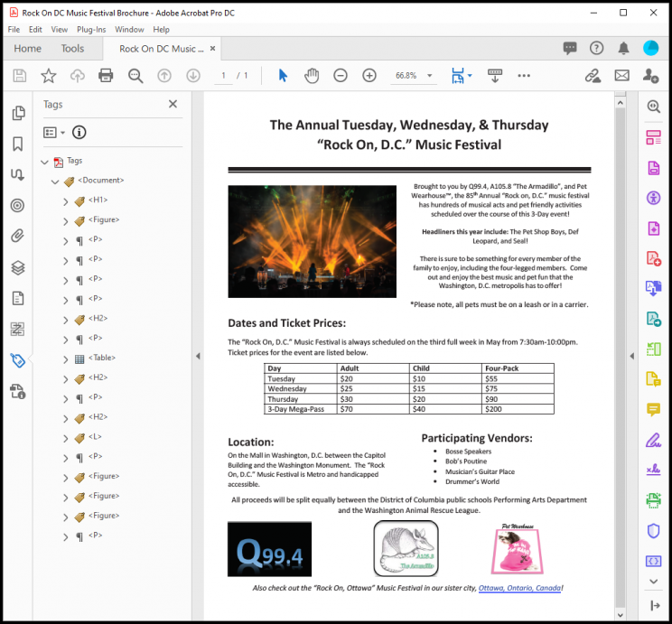672x624 pixels.
Task: Collapse the Tags root node
Action: click(44, 162)
